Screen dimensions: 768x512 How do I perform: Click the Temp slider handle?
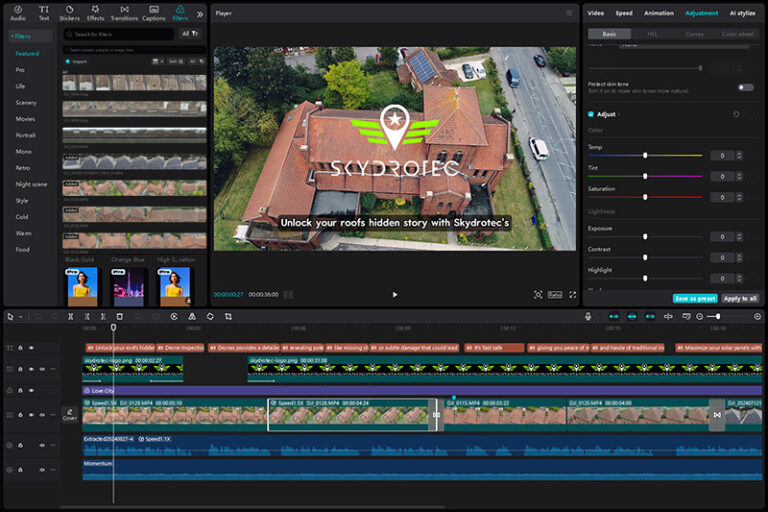(645, 155)
